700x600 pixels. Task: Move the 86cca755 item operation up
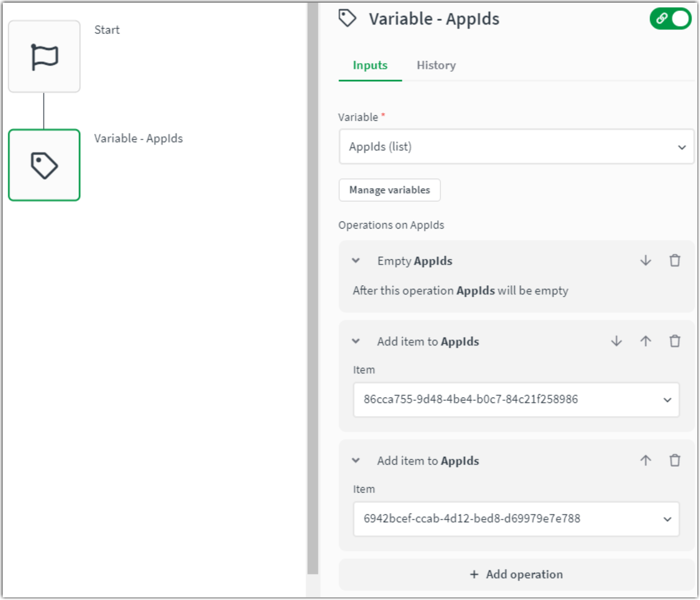point(646,341)
